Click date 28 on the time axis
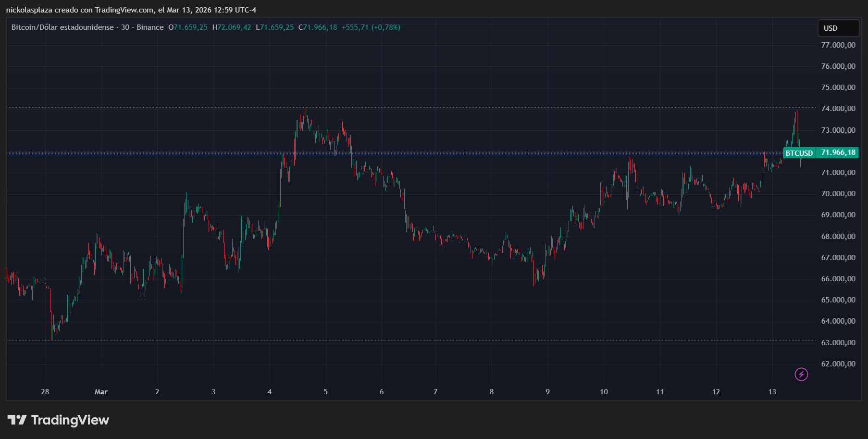 tap(45, 392)
